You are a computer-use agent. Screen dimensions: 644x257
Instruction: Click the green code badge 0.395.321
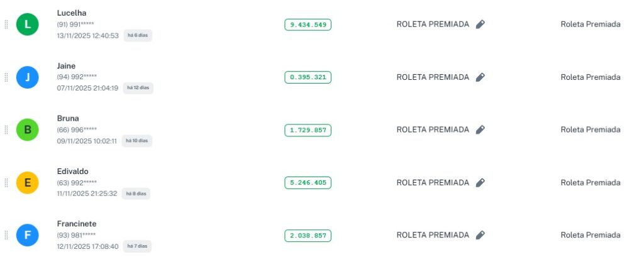point(308,77)
